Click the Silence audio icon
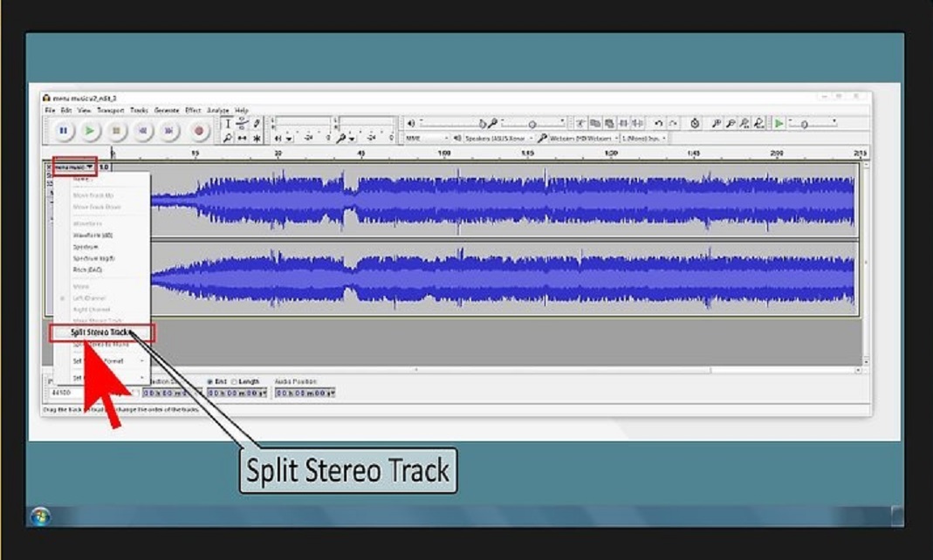The image size is (933, 560). click(x=637, y=124)
